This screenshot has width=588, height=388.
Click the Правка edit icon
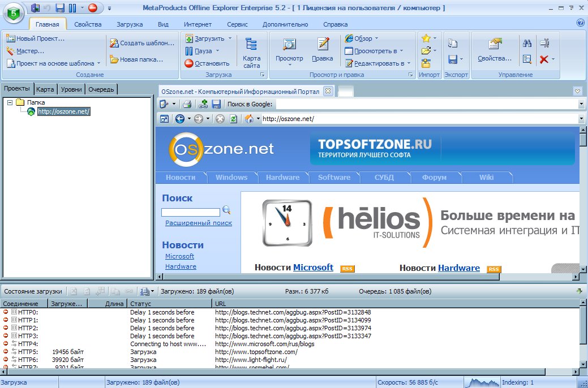point(323,44)
